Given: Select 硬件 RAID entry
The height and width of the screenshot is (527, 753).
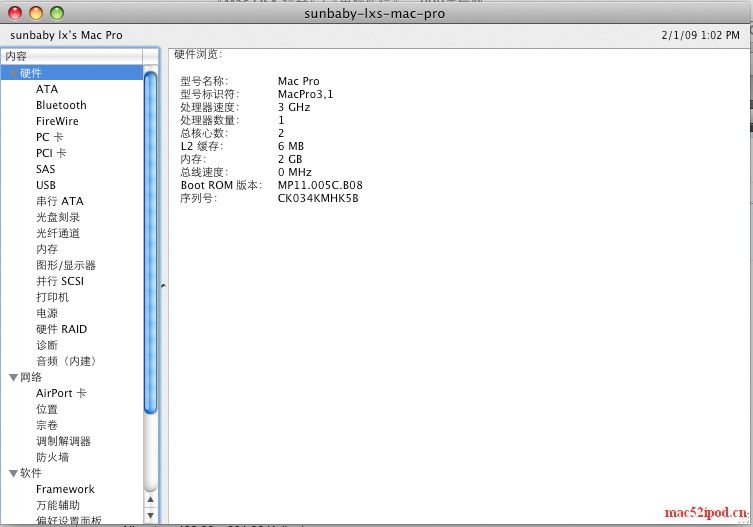Looking at the screenshot, I should (x=61, y=329).
